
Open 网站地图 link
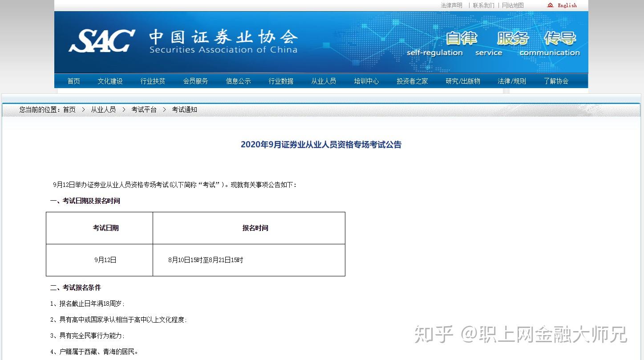click(x=513, y=5)
